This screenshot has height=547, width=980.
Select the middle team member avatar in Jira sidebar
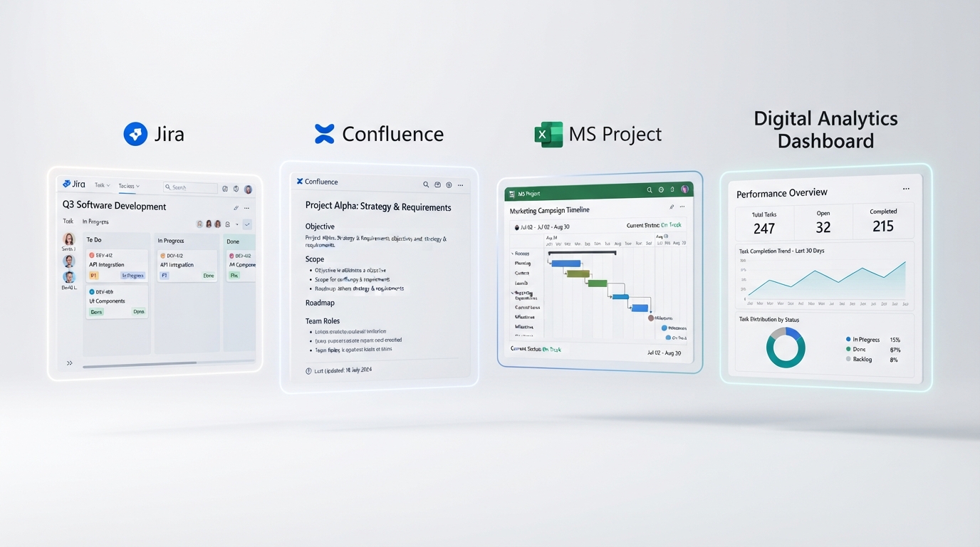69,261
